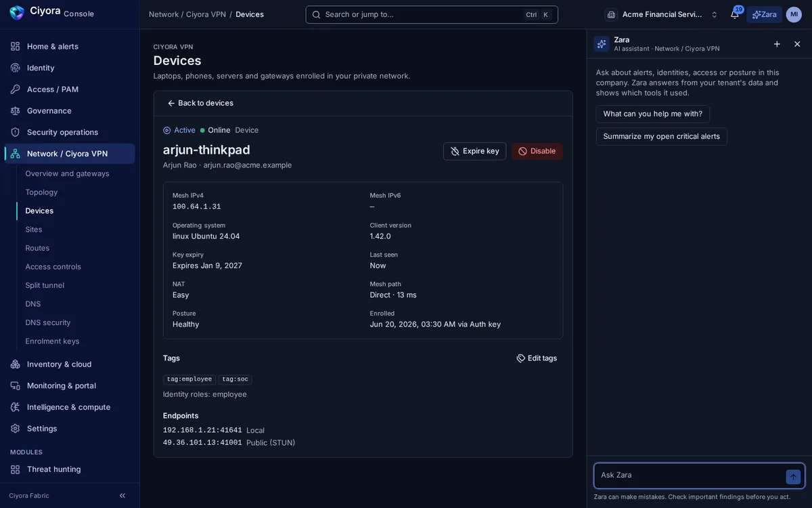812x508 pixels.
Task: Open Threat hunting module
Action: click(70, 469)
